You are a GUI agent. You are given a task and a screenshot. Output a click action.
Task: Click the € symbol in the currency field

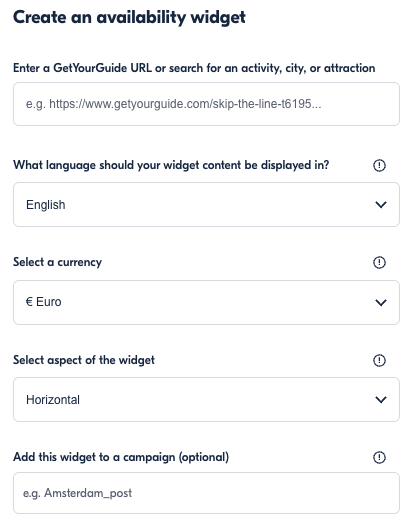(29, 302)
